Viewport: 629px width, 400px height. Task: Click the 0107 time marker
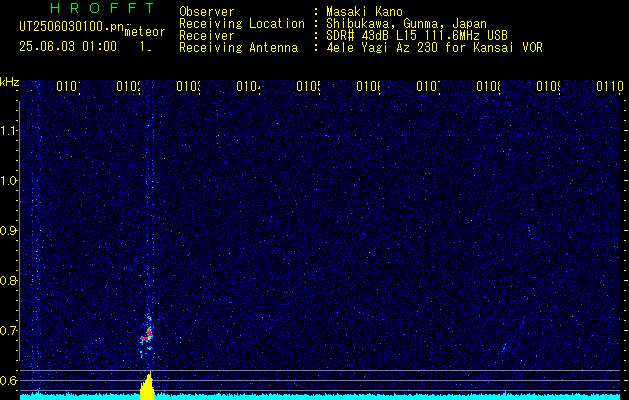point(428,86)
